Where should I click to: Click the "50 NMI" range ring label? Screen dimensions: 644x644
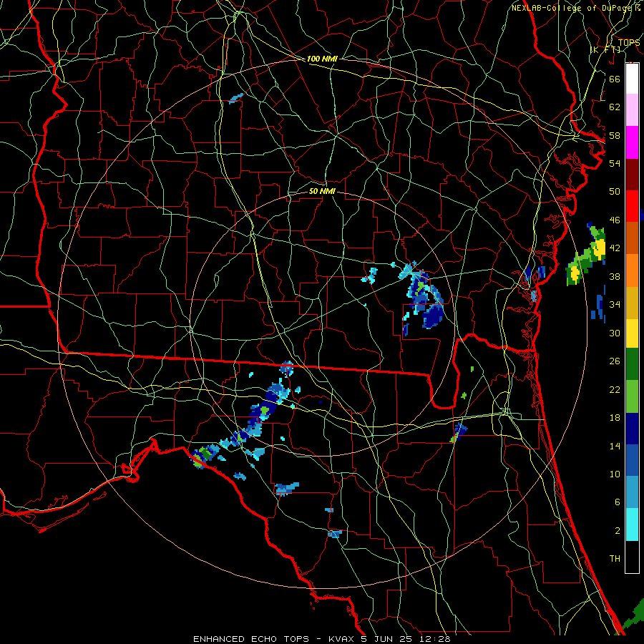[322, 191]
